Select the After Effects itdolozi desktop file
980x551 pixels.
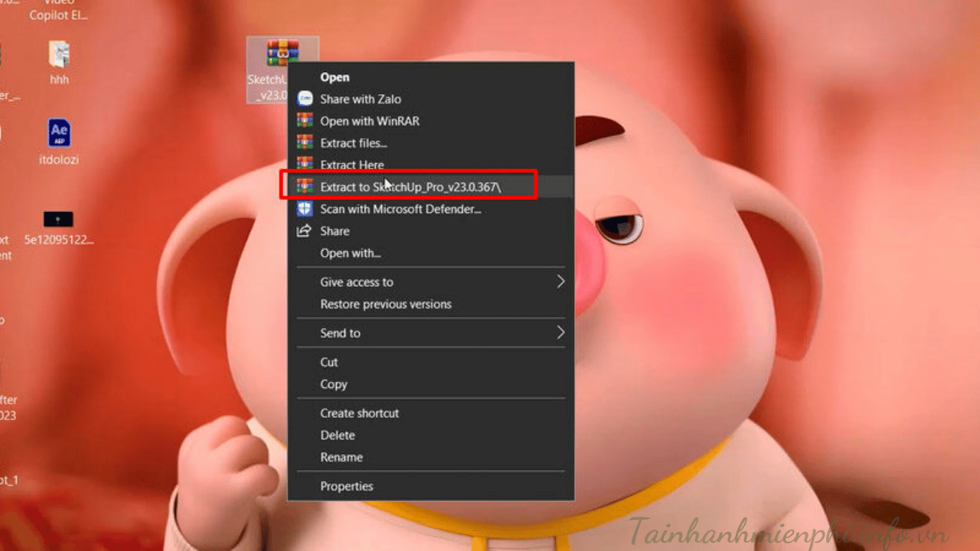tap(59, 134)
